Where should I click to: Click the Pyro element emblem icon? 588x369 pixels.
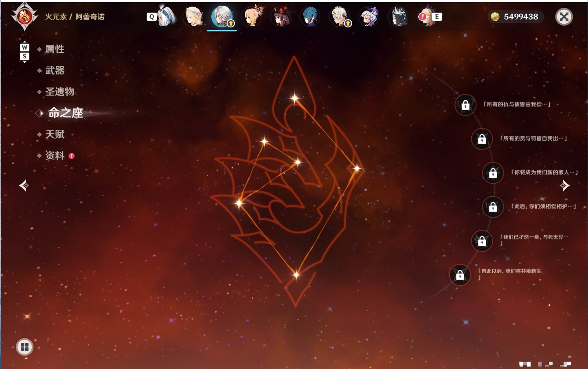tap(24, 17)
